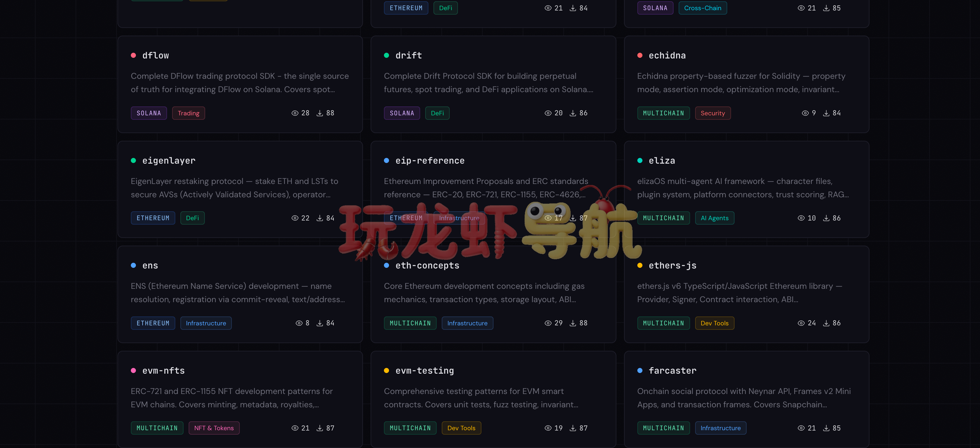Click the views eye icon on farcaster card
The width and height of the screenshot is (980, 448).
click(801, 428)
